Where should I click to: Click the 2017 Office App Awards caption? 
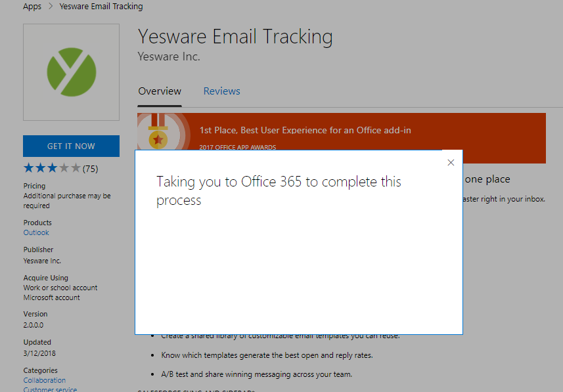tap(237, 147)
